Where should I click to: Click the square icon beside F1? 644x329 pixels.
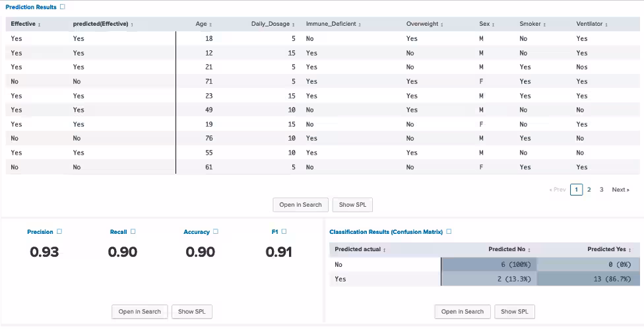tap(284, 232)
